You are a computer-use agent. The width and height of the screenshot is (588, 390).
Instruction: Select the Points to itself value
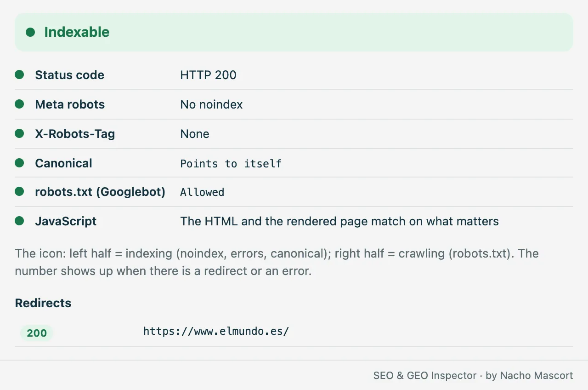[231, 164]
